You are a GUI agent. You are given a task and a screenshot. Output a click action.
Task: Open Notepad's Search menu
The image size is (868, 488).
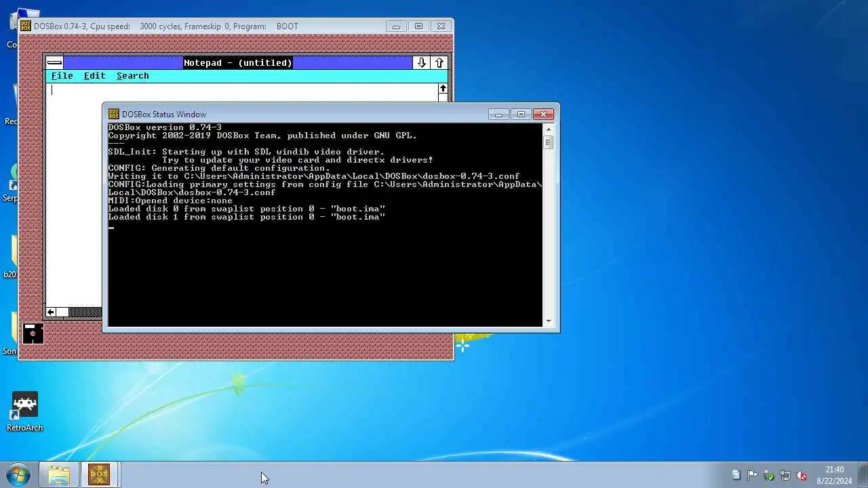pyautogui.click(x=132, y=76)
